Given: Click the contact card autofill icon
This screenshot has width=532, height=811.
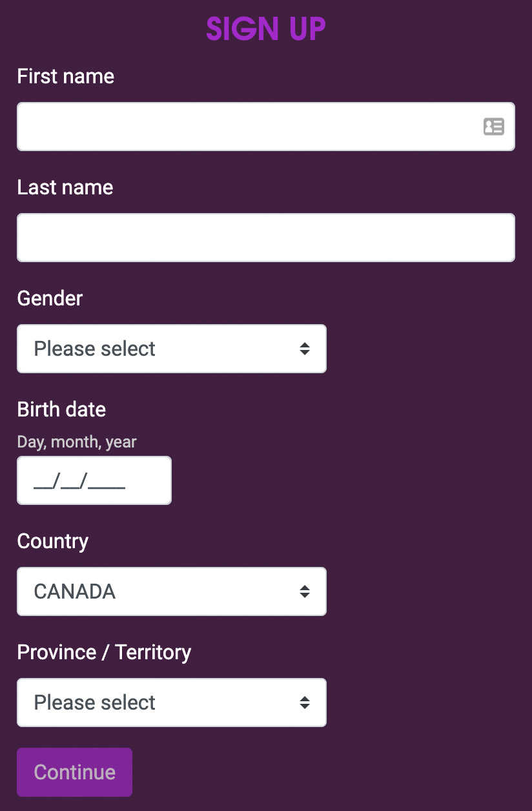Looking at the screenshot, I should pos(493,127).
